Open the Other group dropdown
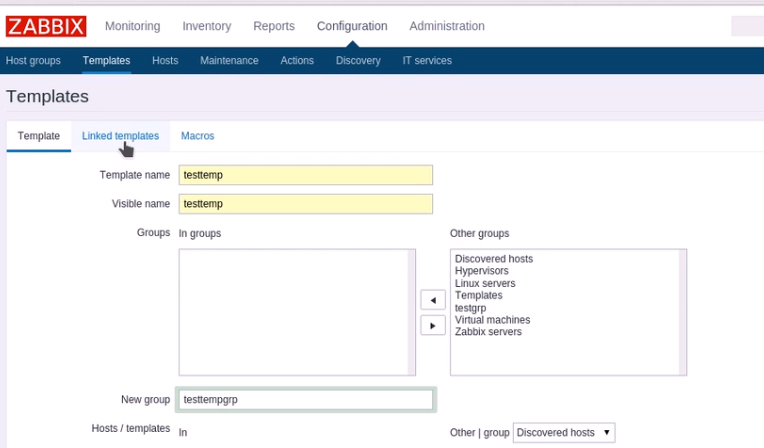This screenshot has width=764, height=448. [564, 432]
